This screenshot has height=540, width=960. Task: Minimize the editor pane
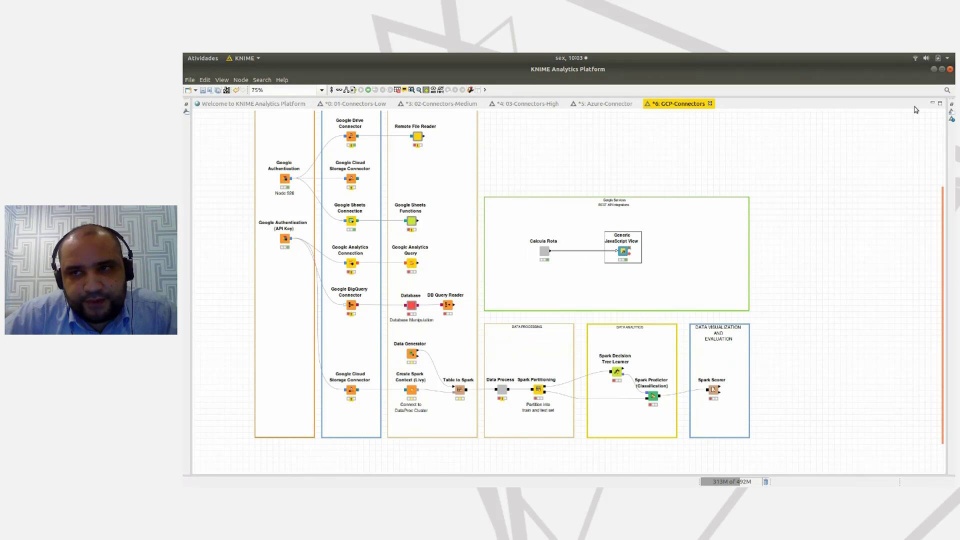932,103
